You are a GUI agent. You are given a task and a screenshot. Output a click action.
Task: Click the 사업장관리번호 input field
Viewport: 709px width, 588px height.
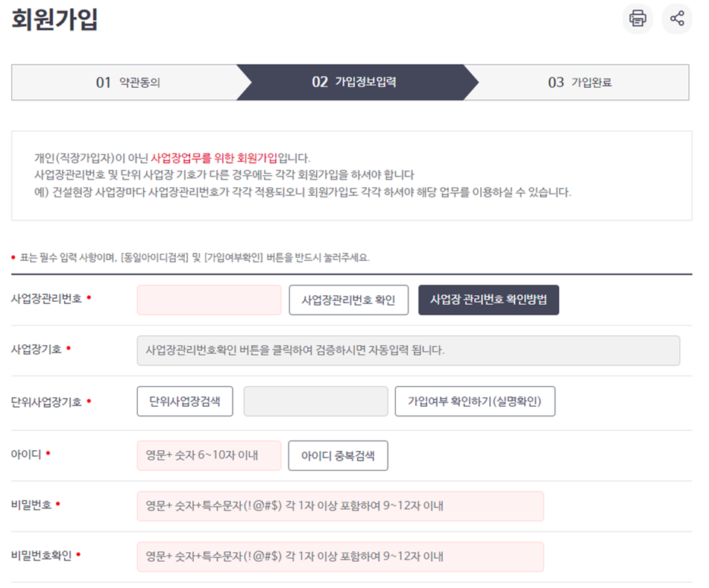pyautogui.click(x=209, y=300)
